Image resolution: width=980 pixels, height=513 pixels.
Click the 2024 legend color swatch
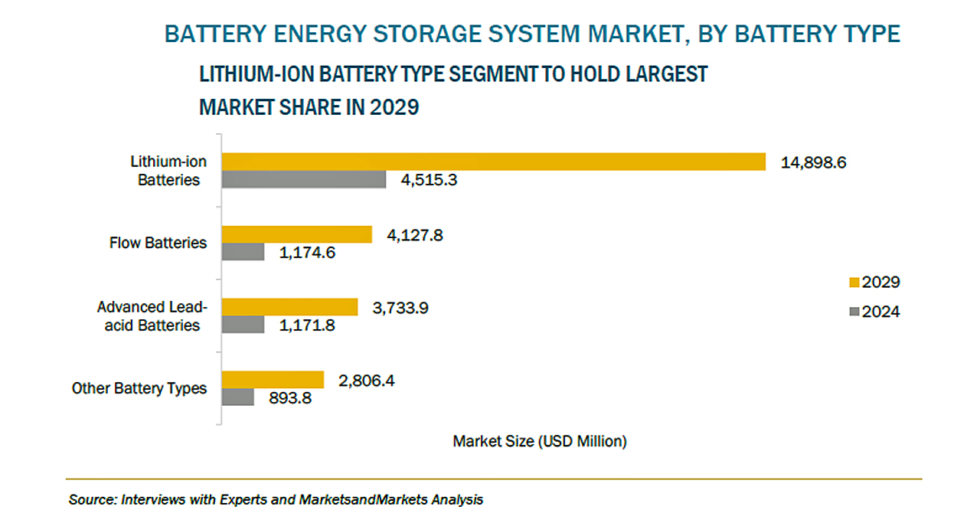tap(854, 312)
